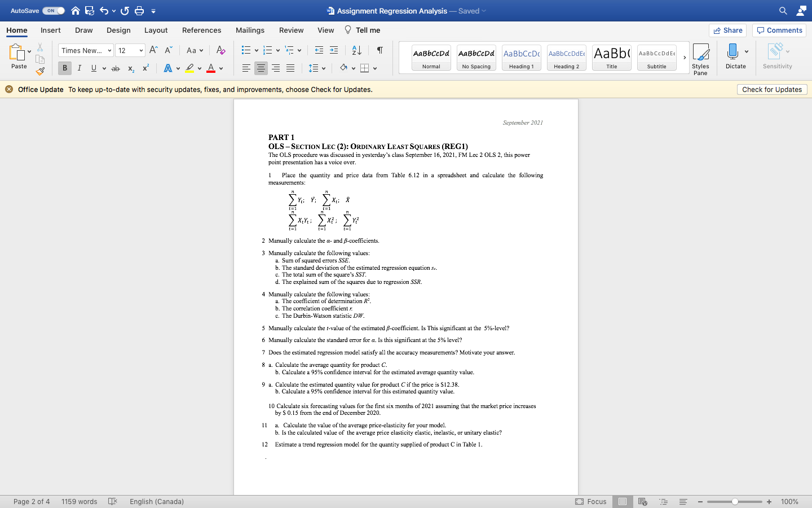Open the numbered list dropdown arrow
The width and height of the screenshot is (812, 508).
[x=278, y=50]
